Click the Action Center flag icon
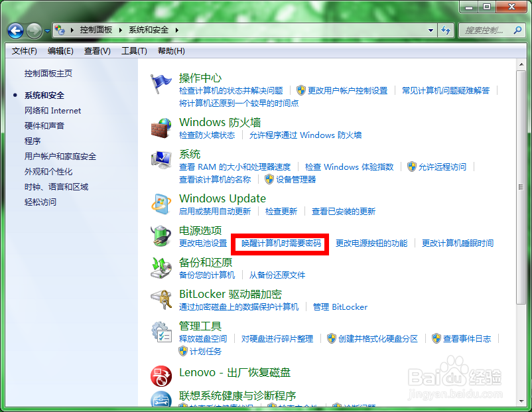 161,84
